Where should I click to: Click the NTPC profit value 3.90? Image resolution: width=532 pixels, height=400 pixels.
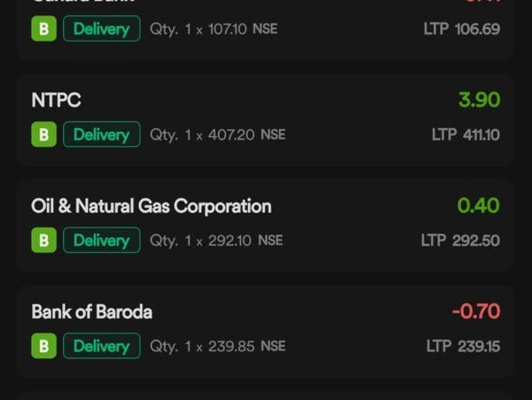479,100
